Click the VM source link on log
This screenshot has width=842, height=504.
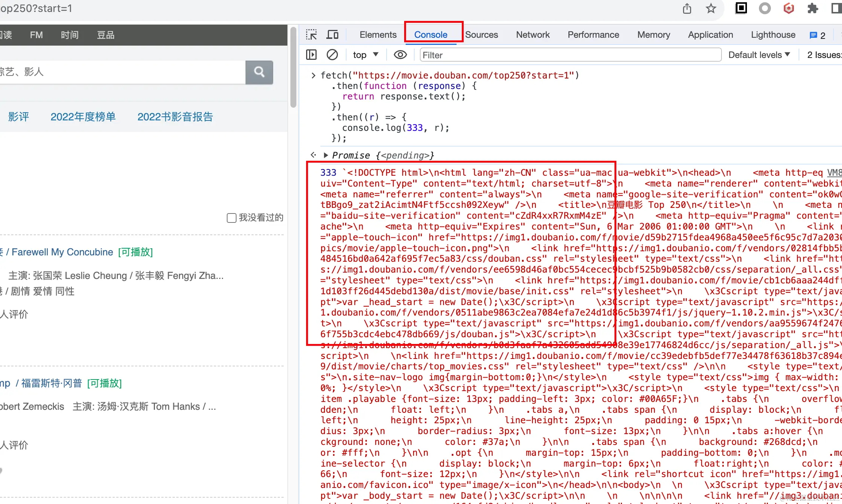(835, 172)
